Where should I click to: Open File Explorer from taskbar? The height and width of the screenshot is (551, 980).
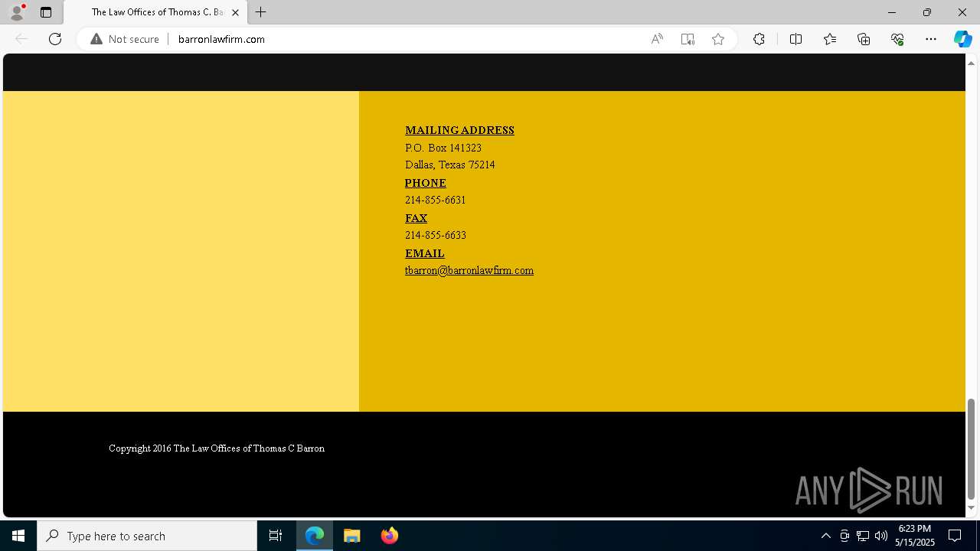352,536
